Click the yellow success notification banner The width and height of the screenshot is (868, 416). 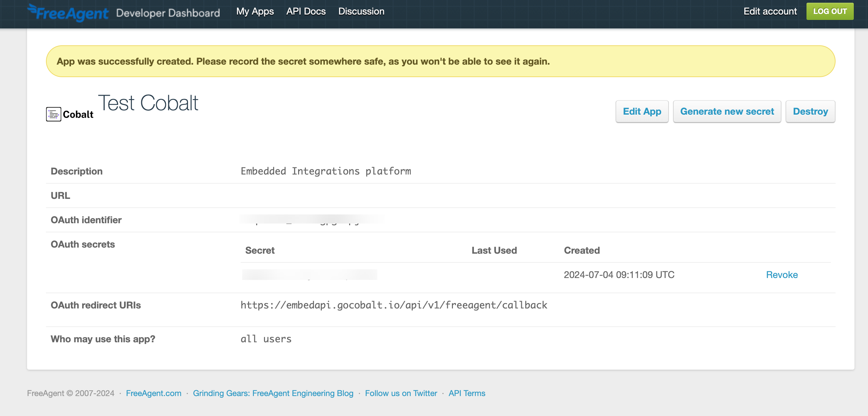440,61
